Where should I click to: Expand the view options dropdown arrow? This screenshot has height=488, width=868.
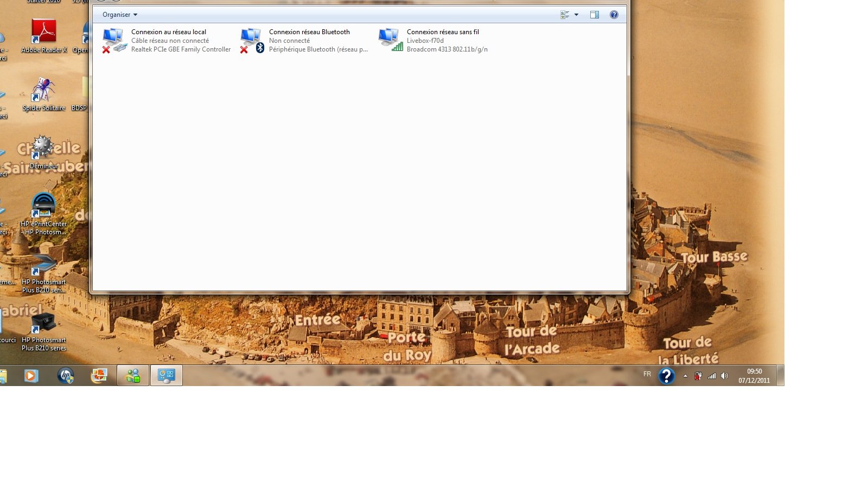pos(576,15)
